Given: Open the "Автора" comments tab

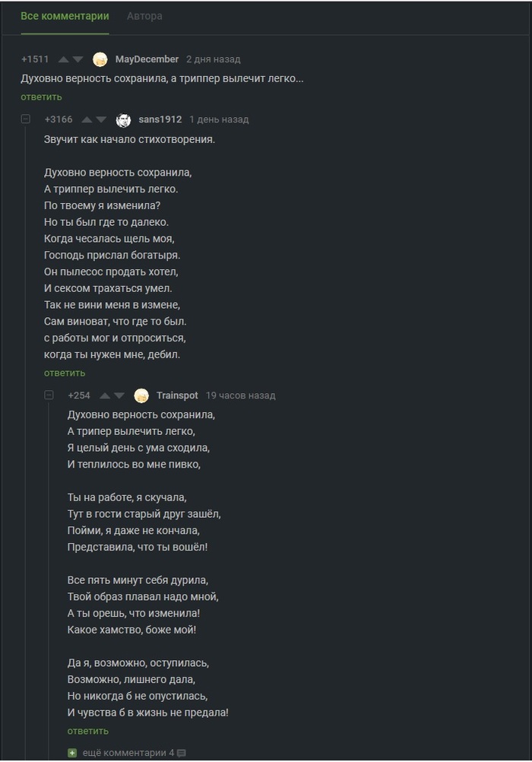Looking at the screenshot, I should click(144, 16).
